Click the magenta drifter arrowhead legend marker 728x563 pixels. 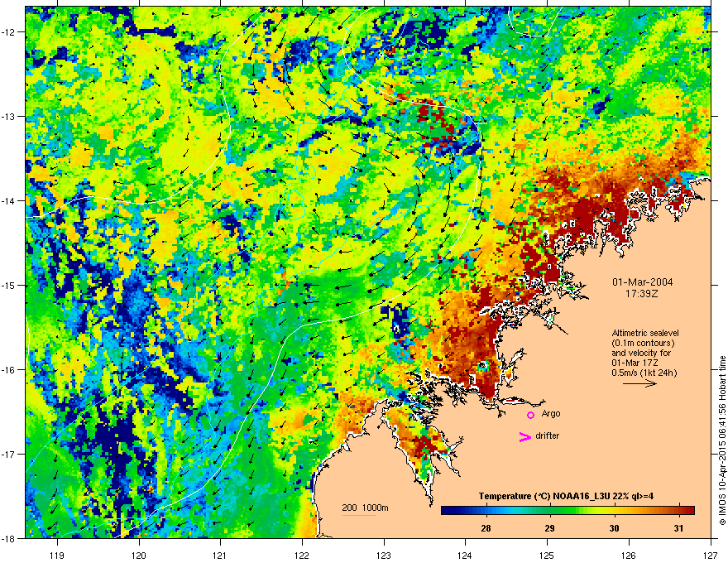point(524,436)
